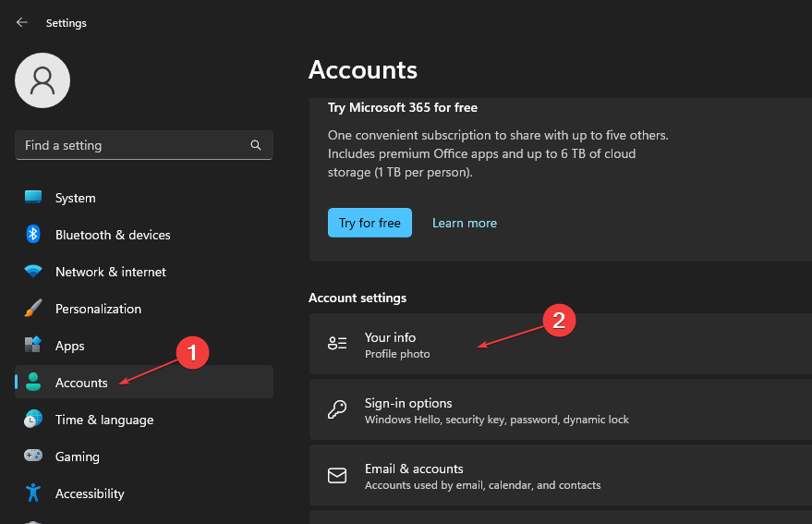Click the Gaming controller icon
This screenshot has height=524, width=812.
click(x=33, y=456)
